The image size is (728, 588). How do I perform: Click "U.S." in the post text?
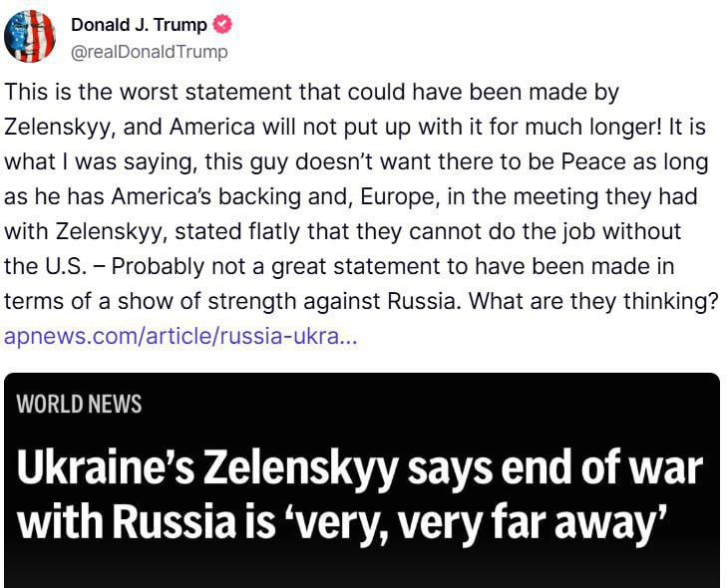[x=58, y=266]
